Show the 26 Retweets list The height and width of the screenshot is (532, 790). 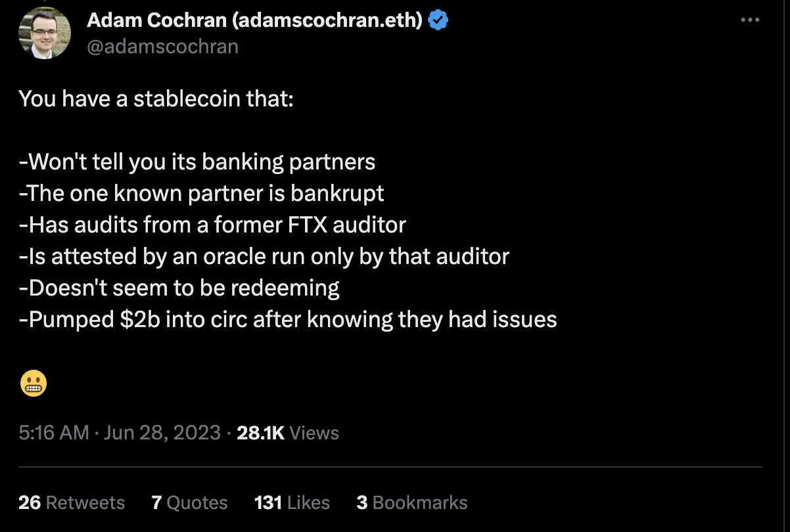pyautogui.click(x=72, y=503)
